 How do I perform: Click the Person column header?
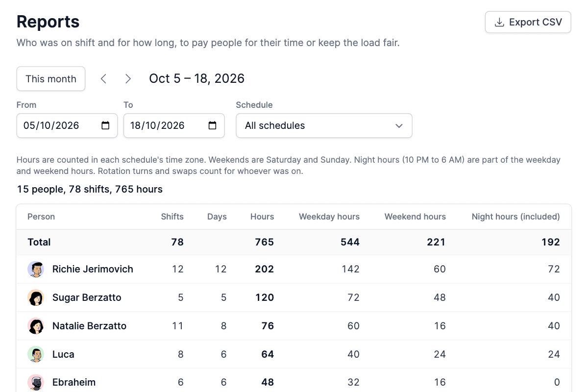click(41, 217)
